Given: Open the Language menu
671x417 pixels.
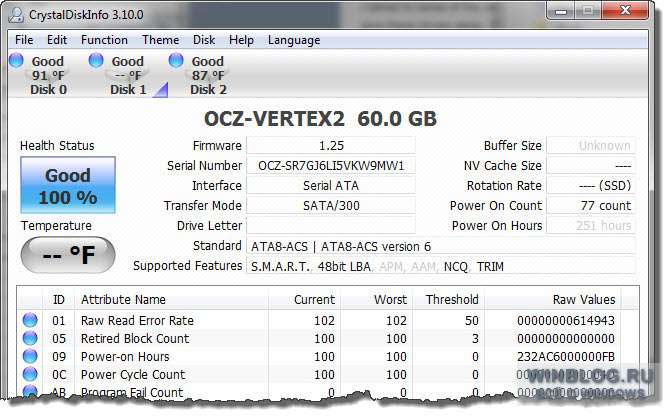Looking at the screenshot, I should click(x=294, y=40).
